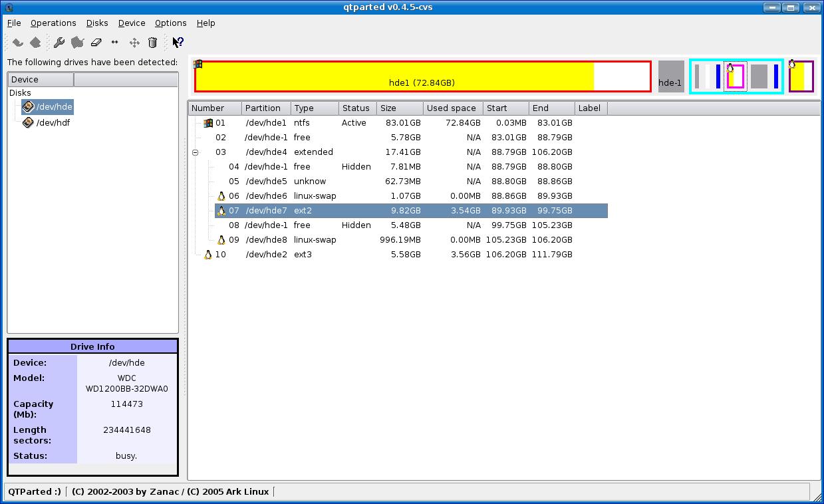Open partition Properties with wrench icon

[x=59, y=43]
